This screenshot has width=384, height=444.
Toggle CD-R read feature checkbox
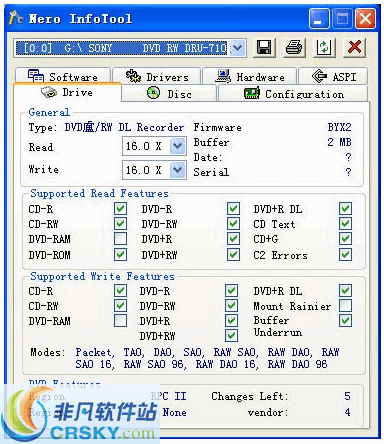click(x=120, y=209)
